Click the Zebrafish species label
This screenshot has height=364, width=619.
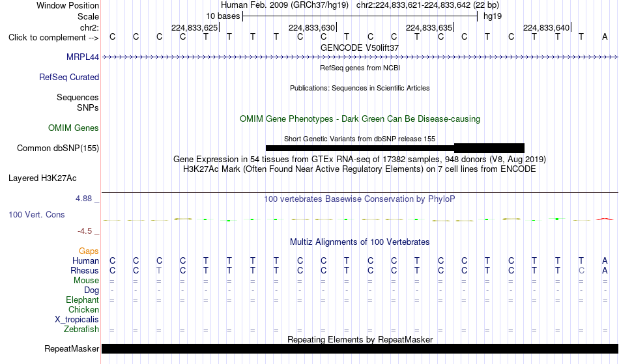click(x=81, y=329)
